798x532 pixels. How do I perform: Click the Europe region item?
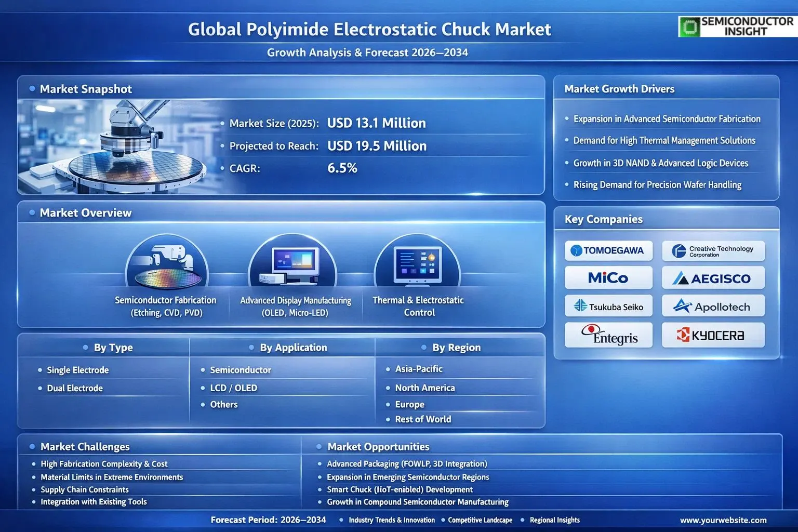[410, 404]
